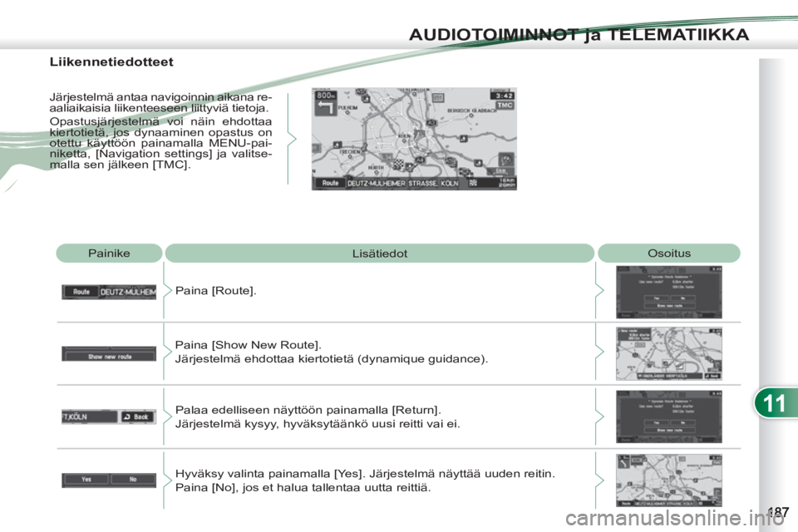Click the carmanualsonline.info watermark link
798x532 pixels.
(x=675, y=519)
